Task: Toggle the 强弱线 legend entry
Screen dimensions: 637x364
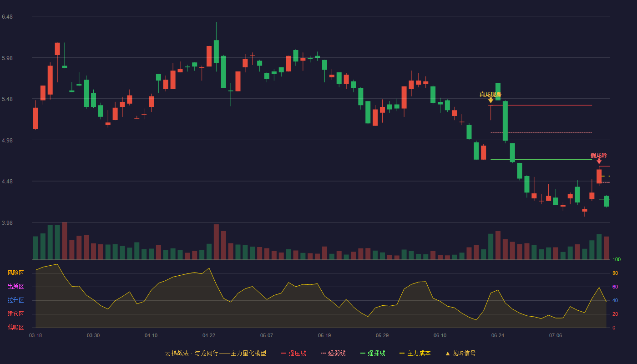Action: (x=333, y=353)
